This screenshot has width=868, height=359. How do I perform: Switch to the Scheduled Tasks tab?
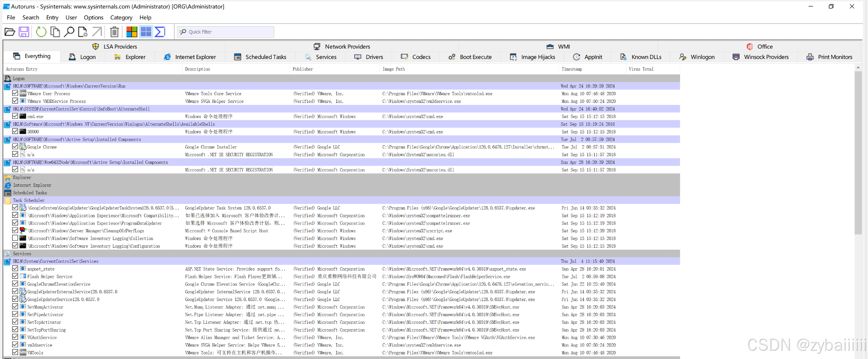pos(260,57)
